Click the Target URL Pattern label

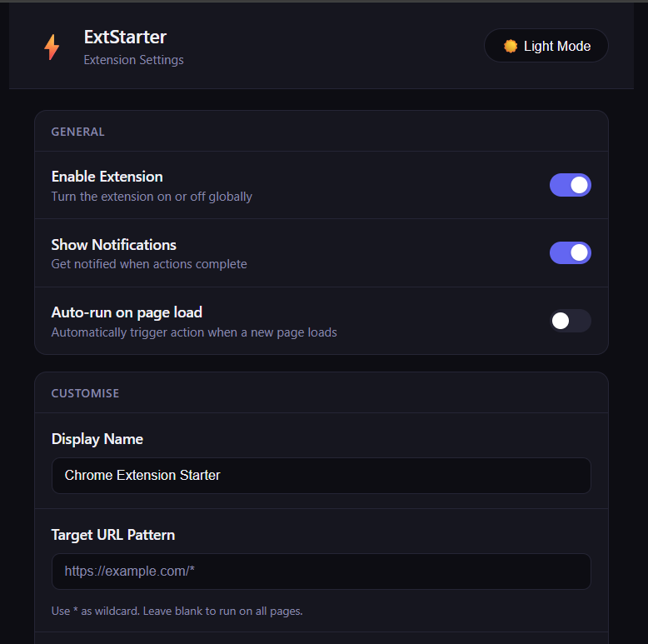click(113, 535)
